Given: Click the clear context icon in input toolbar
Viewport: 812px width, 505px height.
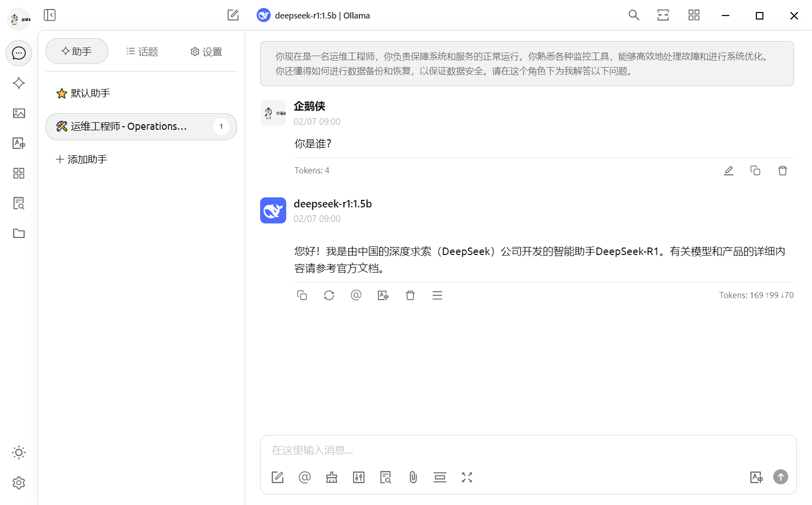Looking at the screenshot, I should (440, 477).
